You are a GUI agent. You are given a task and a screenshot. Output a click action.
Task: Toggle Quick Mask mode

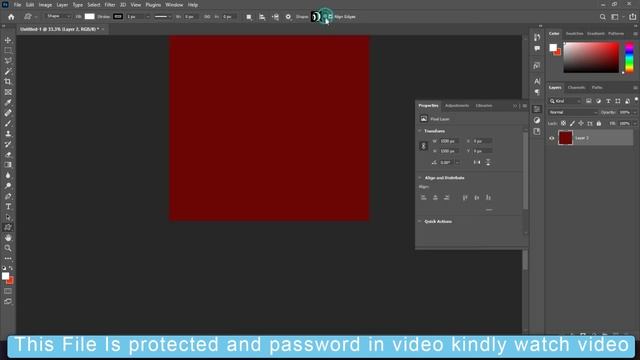(x=8, y=291)
